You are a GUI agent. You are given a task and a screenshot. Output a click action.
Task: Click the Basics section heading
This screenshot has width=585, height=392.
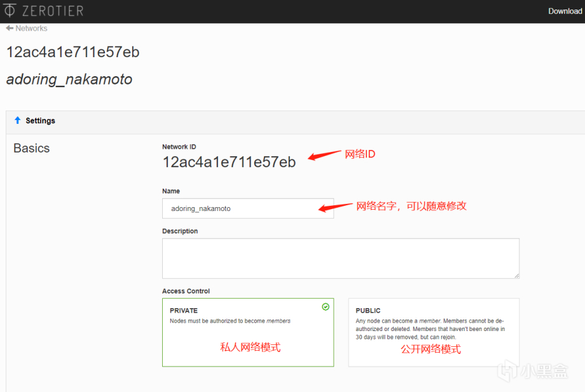(32, 148)
